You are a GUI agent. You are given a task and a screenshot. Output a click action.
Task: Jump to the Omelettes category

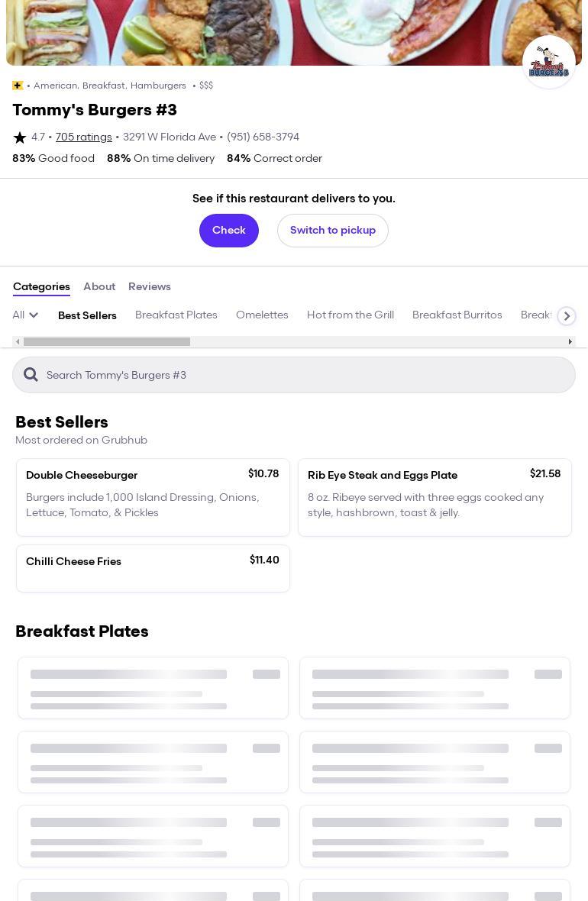coord(262,315)
